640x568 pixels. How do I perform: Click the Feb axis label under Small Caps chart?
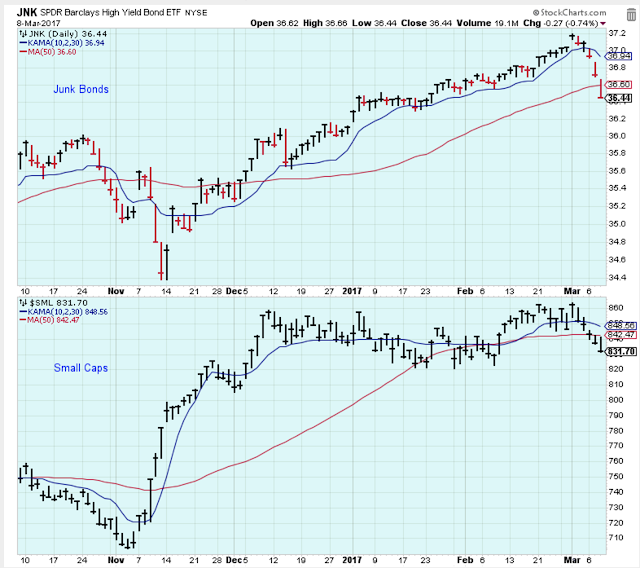click(x=465, y=560)
